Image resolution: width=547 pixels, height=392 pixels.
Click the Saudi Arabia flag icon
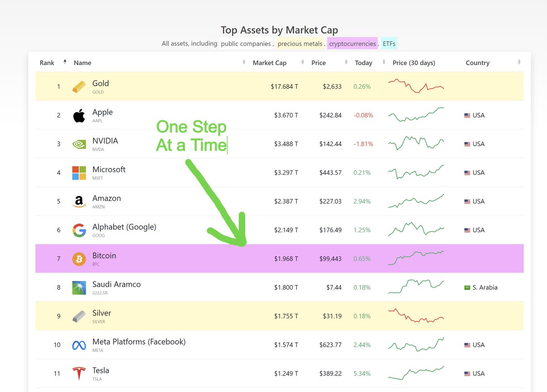point(467,288)
